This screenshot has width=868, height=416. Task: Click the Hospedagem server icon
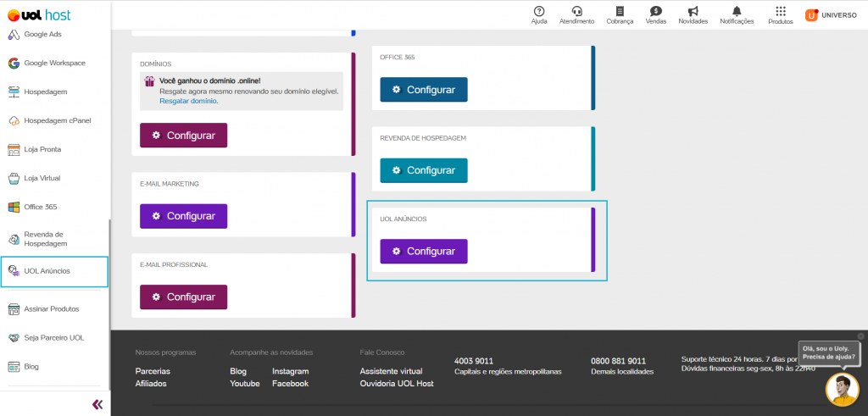point(14,92)
